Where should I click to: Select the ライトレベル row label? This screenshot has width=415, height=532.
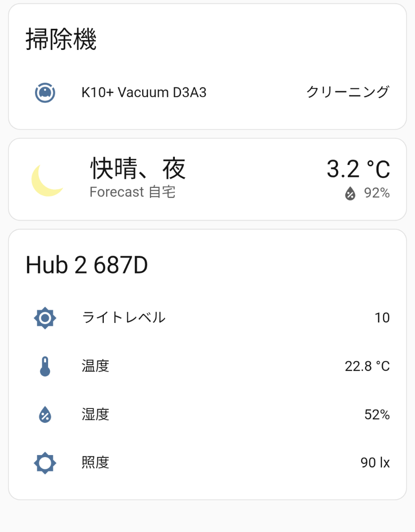click(123, 318)
